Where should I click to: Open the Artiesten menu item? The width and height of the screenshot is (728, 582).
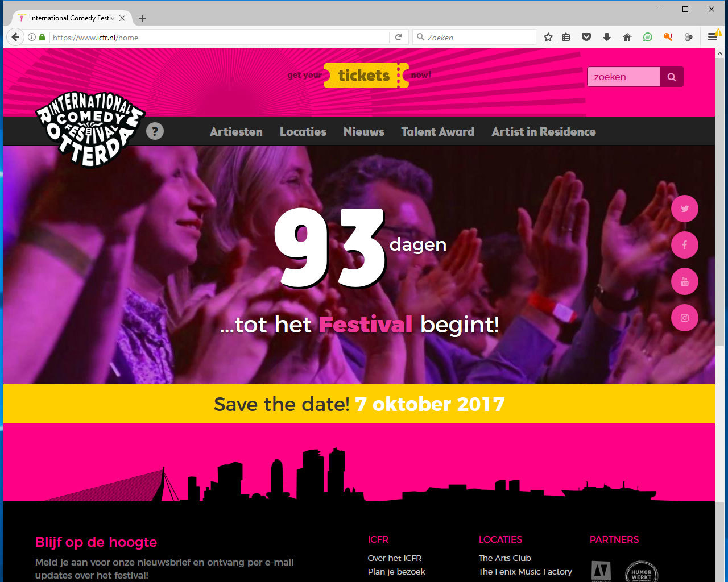pos(236,132)
